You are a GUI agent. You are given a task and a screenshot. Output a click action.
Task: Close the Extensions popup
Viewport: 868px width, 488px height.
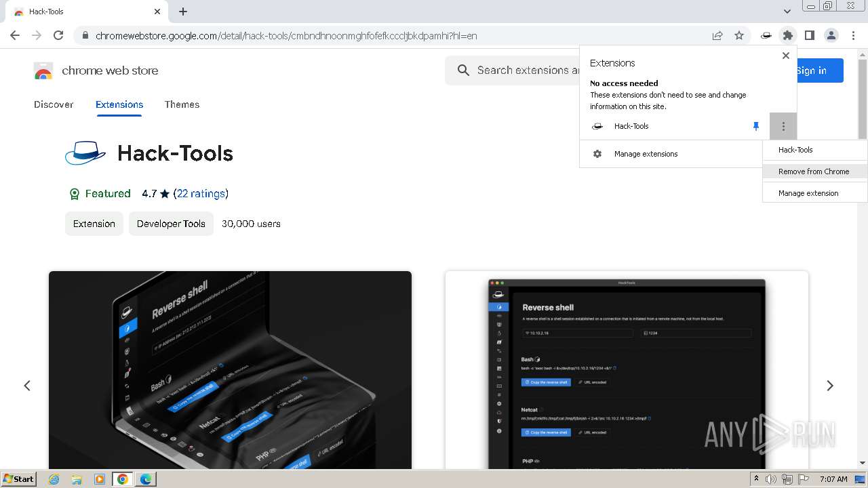pyautogui.click(x=786, y=56)
